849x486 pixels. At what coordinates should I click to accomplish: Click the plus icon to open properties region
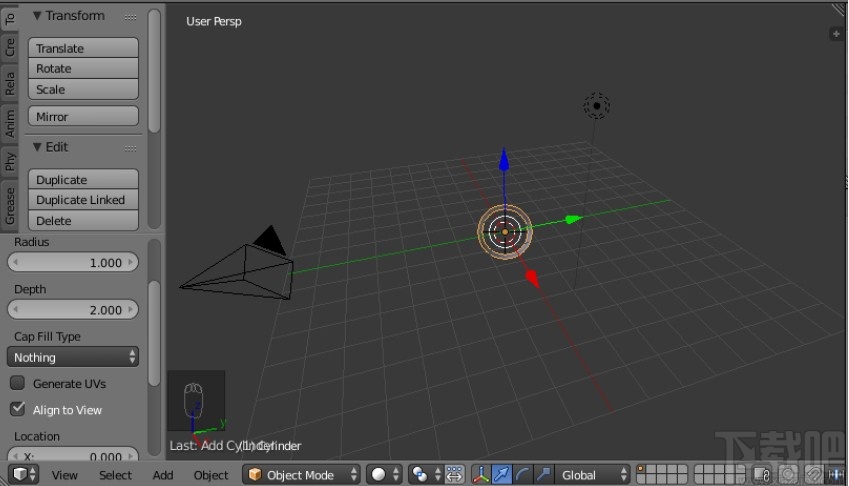point(836,34)
